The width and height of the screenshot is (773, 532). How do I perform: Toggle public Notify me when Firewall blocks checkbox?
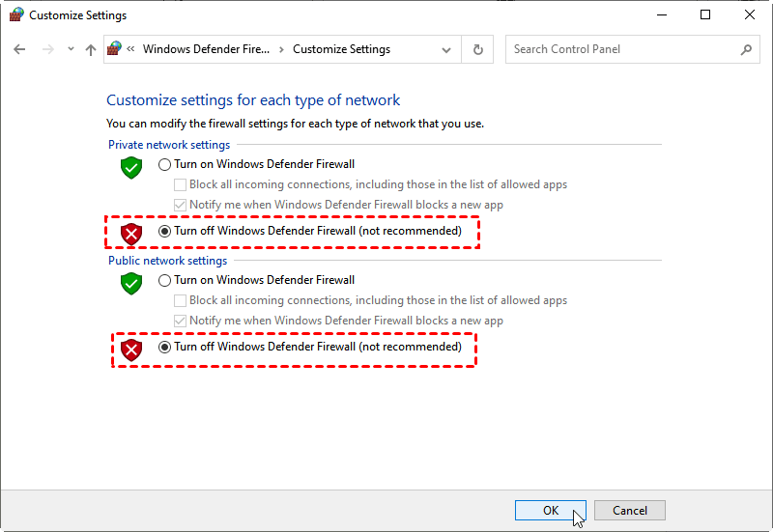coord(180,322)
